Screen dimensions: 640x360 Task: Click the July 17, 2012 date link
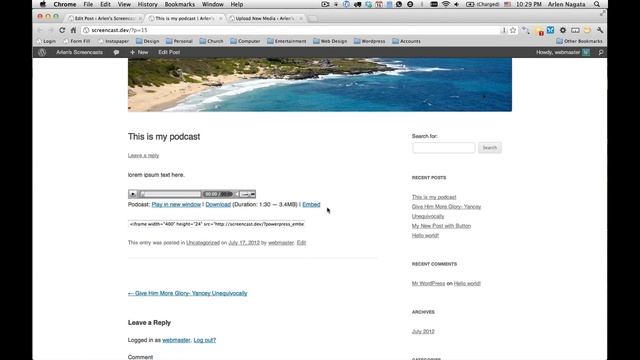pyautogui.click(x=244, y=242)
